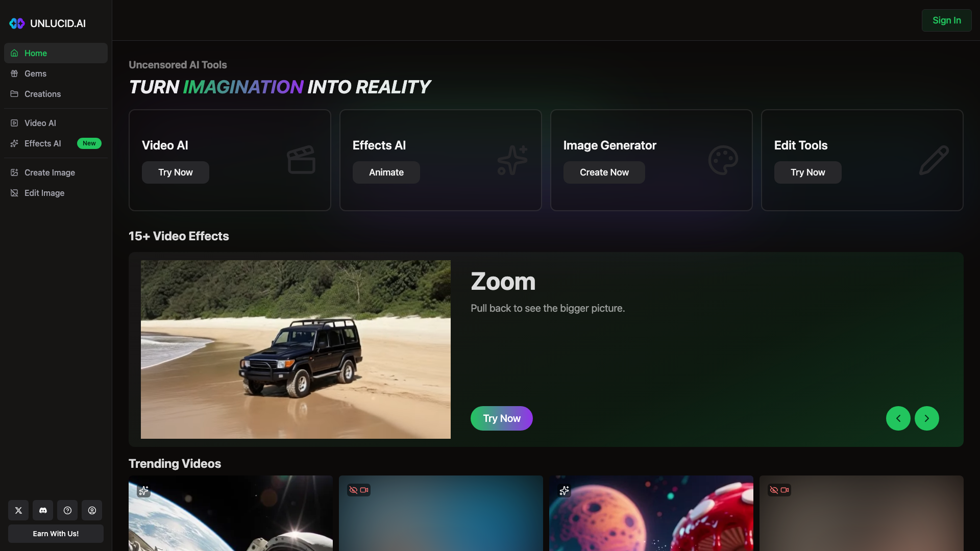Click sparkle badge on space trending video
Screen dimensions: 980x551
pyautogui.click(x=143, y=491)
